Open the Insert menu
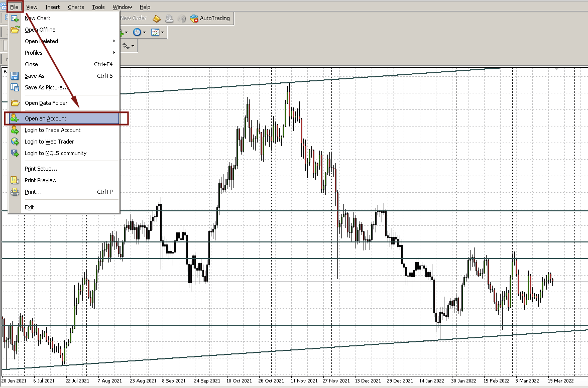588x388 pixels. pos(53,7)
